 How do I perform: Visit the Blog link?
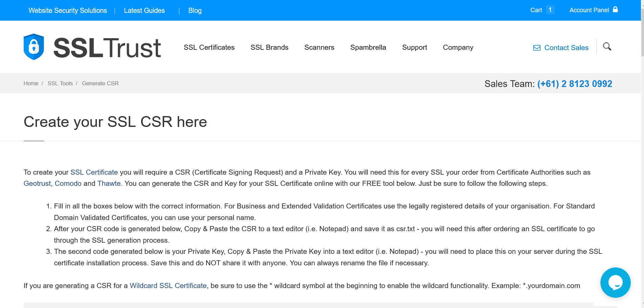coord(195,10)
